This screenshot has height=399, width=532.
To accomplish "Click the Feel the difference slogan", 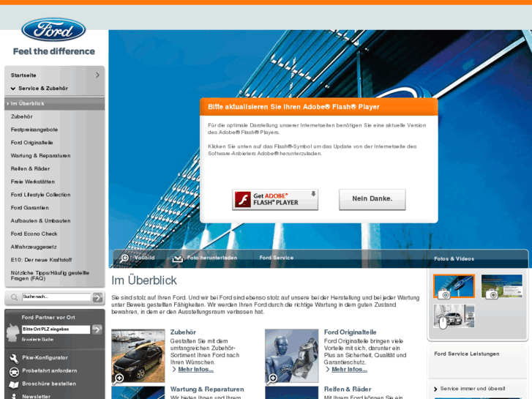I will 54,51.
